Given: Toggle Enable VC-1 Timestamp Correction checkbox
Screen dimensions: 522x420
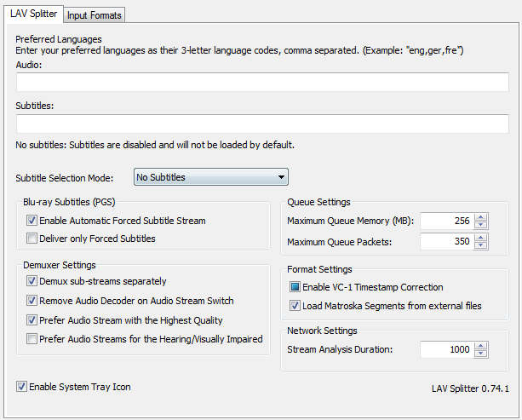Looking at the screenshot, I should (x=295, y=287).
